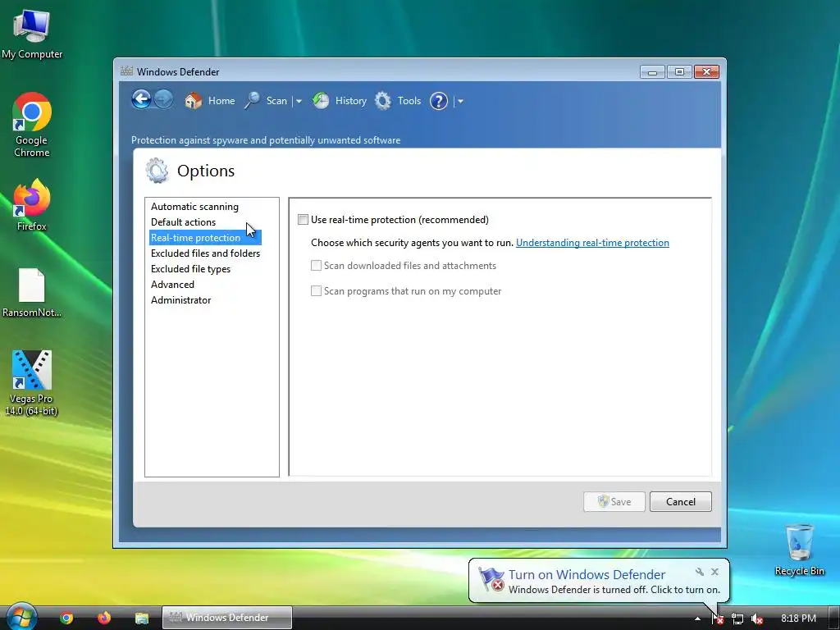840x630 pixels.
Task: Open the Windows Start orb
Action: [x=21, y=617]
